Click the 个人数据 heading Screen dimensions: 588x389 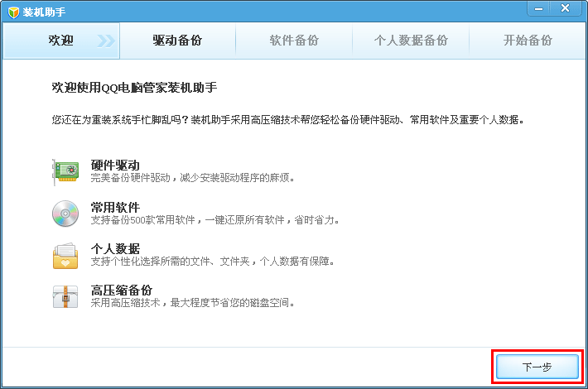coord(115,248)
